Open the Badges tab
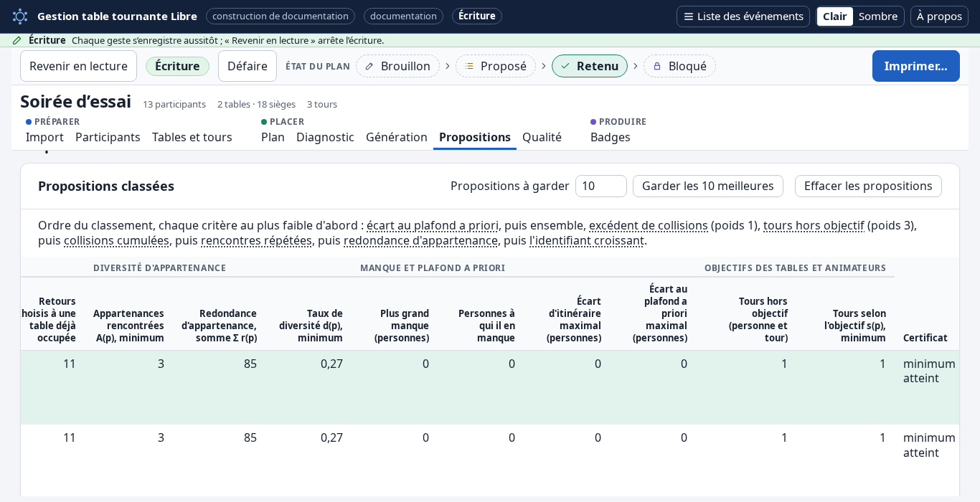The height and width of the screenshot is (502, 980). pyautogui.click(x=611, y=137)
